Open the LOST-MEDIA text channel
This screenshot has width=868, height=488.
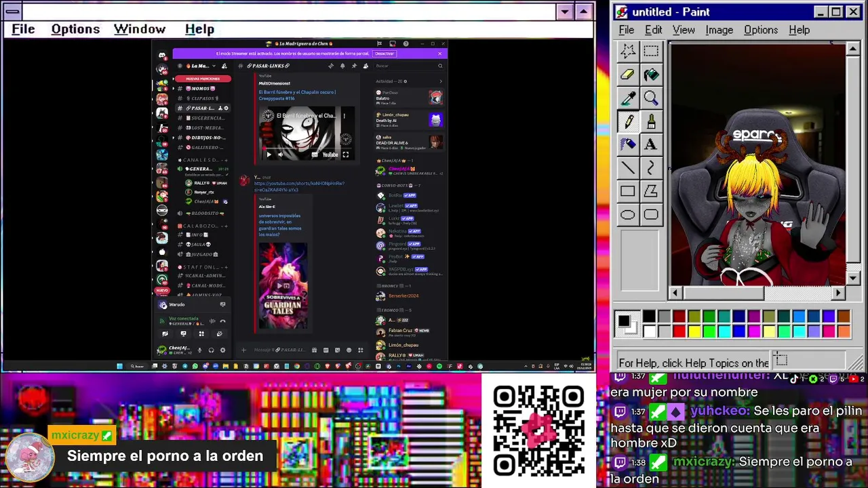(x=203, y=127)
